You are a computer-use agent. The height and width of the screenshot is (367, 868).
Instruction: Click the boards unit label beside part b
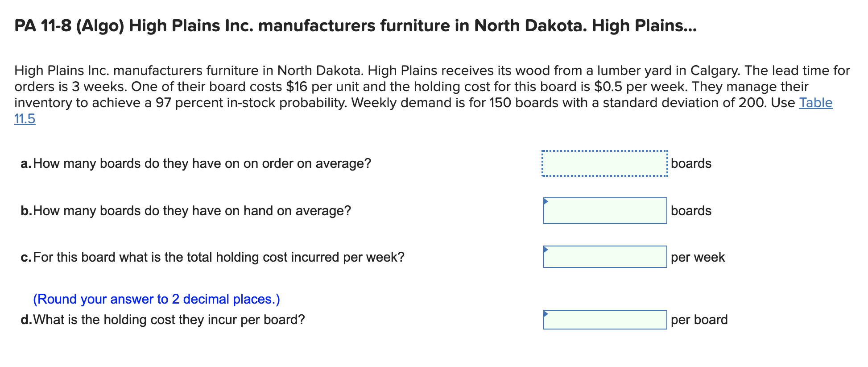691,210
